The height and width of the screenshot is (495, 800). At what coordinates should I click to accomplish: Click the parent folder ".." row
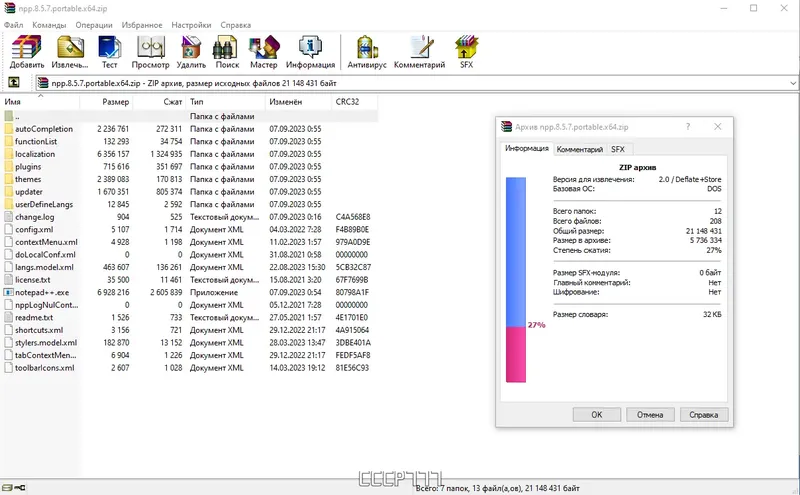pos(190,116)
